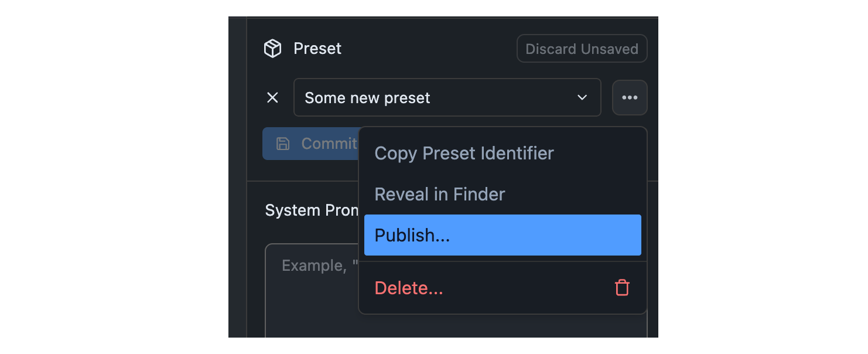Viewport: 868px width, 354px height.
Task: Click the X icon beside the preset selector
Action: click(x=272, y=98)
